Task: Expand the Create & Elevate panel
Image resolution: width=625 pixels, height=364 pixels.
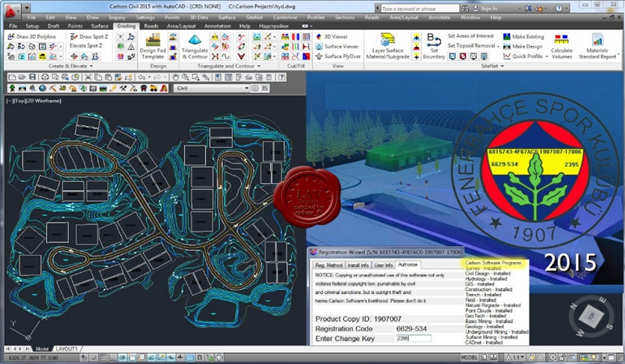Action: (71, 66)
